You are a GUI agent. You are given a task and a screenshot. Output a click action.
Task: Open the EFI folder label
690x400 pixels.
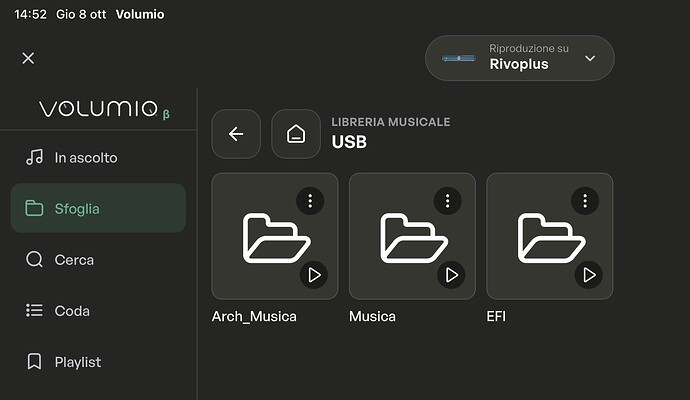pyautogui.click(x=496, y=316)
